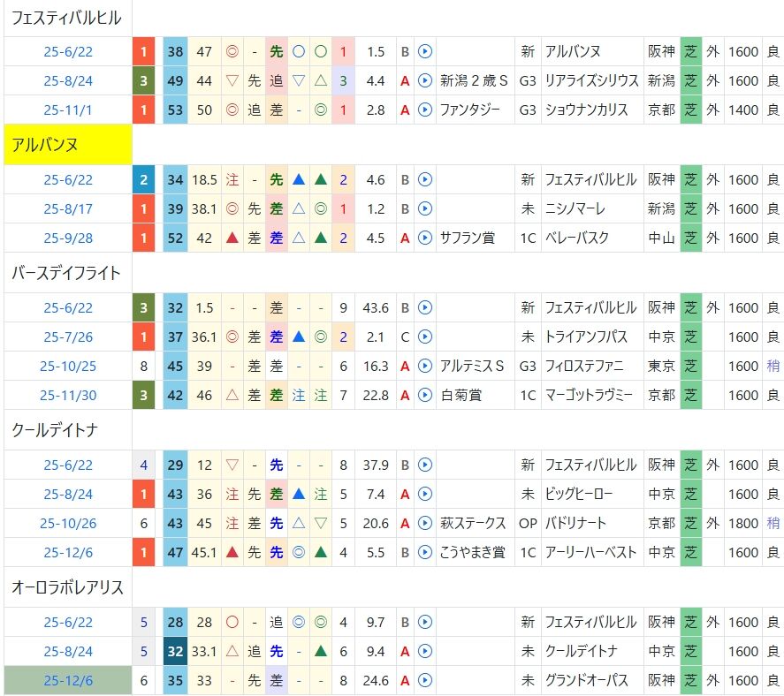The height and width of the screenshot is (696, 784).
Task: Play video icon beside 萩ステークス
Action: point(425,523)
